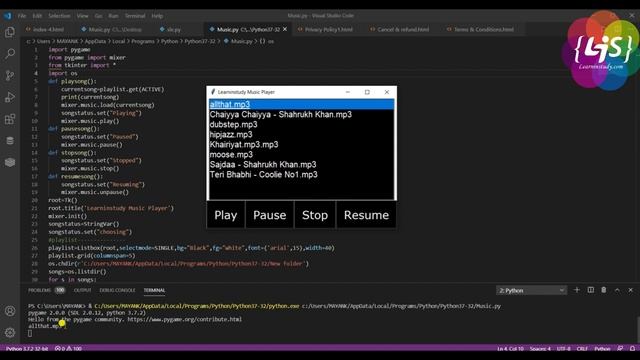Image resolution: width=640 pixels, height=360 pixels.
Task: Click the stack icon below database icon
Action: point(10,162)
